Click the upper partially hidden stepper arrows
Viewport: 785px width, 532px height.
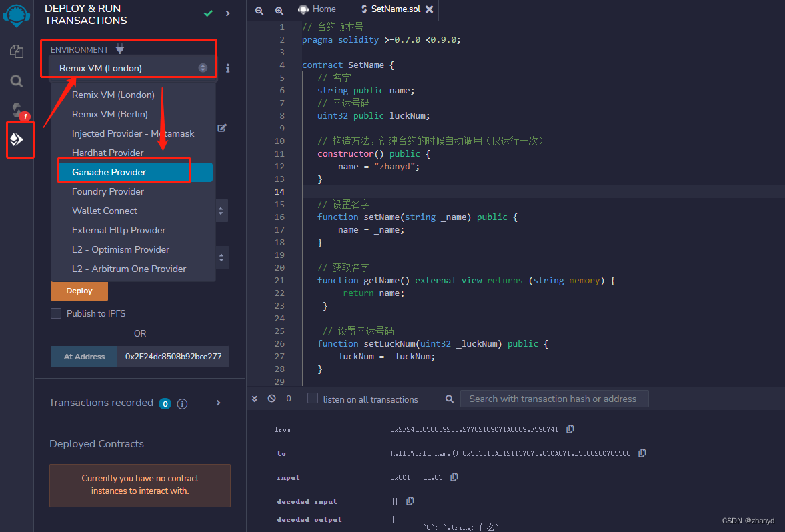point(221,211)
